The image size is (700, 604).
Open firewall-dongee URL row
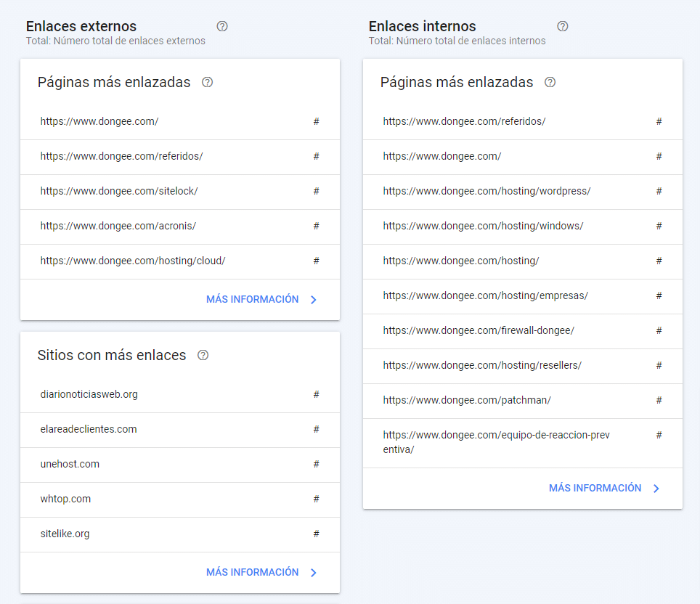click(x=523, y=331)
